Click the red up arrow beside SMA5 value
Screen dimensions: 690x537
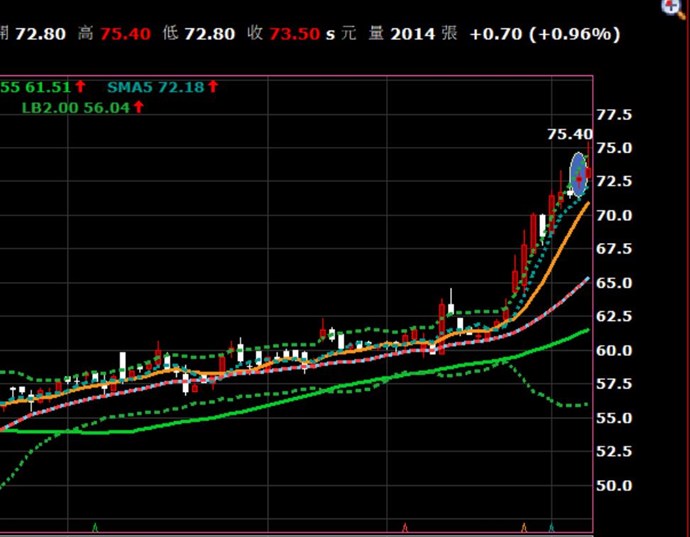coord(213,88)
